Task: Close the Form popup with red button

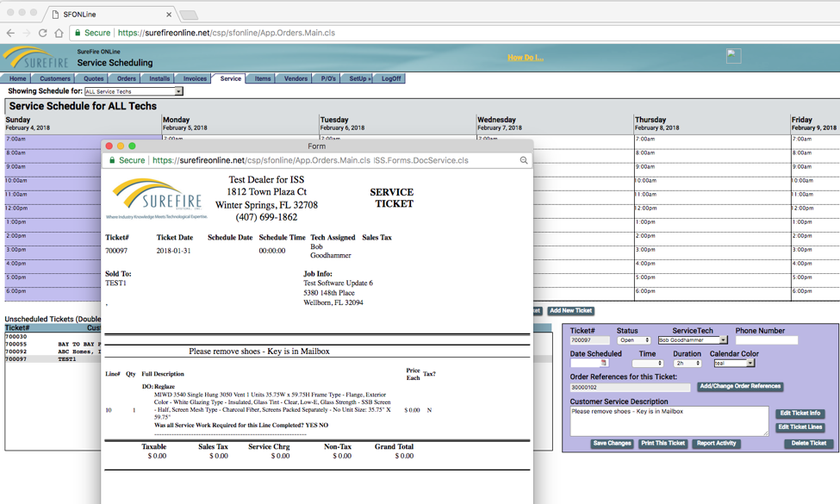Action: (x=109, y=146)
